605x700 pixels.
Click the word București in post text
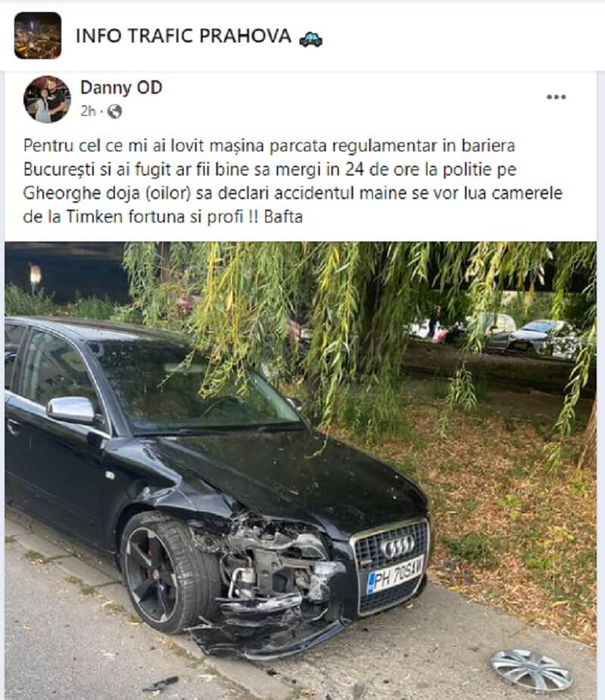coord(59,170)
